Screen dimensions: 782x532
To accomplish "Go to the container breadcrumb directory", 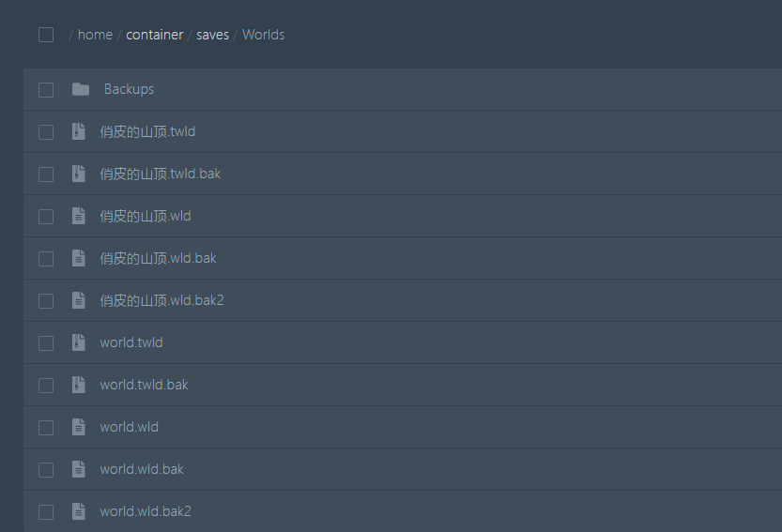I will tap(155, 35).
